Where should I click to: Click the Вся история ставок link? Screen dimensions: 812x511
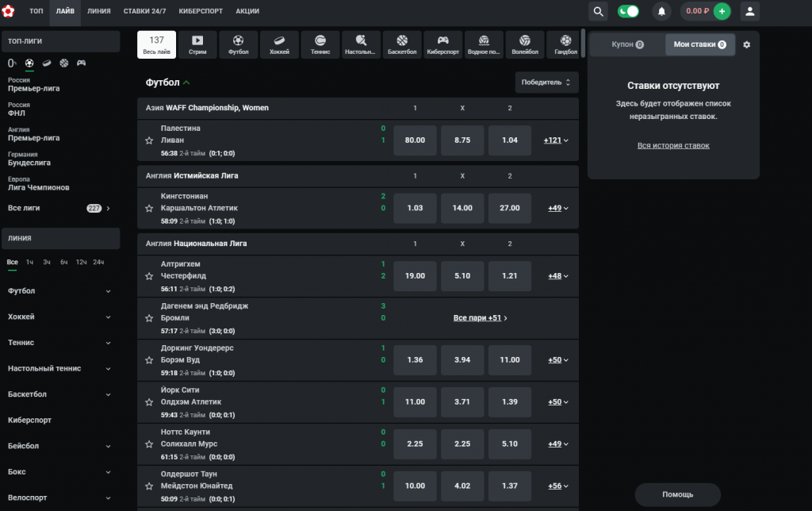tap(673, 145)
